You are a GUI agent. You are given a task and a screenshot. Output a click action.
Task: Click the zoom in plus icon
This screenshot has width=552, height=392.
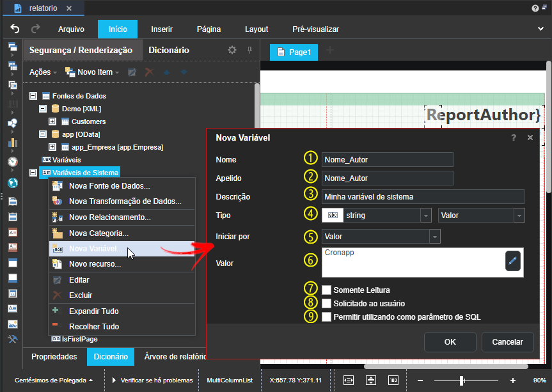coord(513,380)
